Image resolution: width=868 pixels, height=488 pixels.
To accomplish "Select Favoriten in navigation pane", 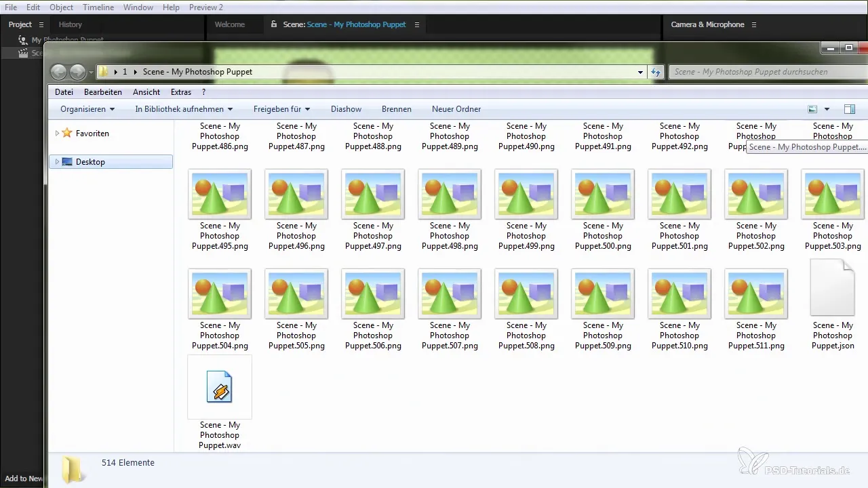I will (92, 134).
